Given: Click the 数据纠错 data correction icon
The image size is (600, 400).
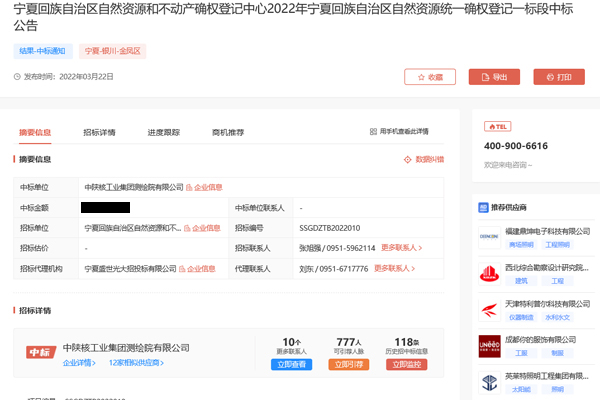Looking at the screenshot, I should click(x=408, y=159).
